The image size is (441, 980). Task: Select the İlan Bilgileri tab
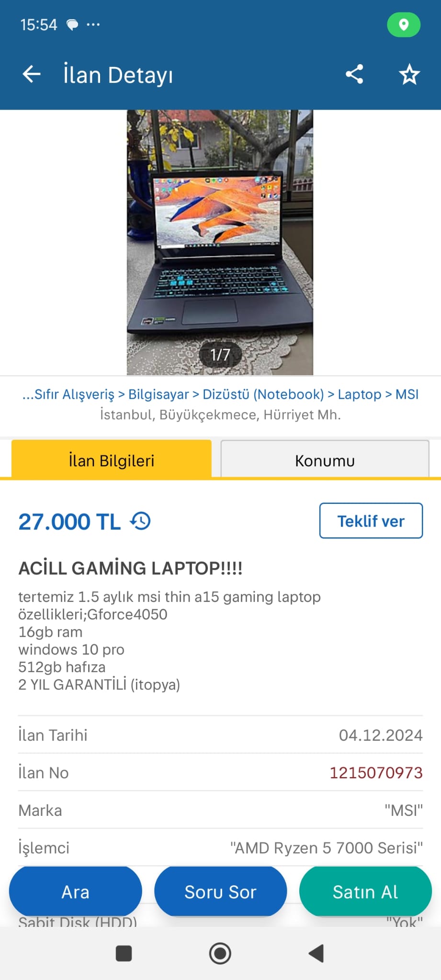pos(112,460)
